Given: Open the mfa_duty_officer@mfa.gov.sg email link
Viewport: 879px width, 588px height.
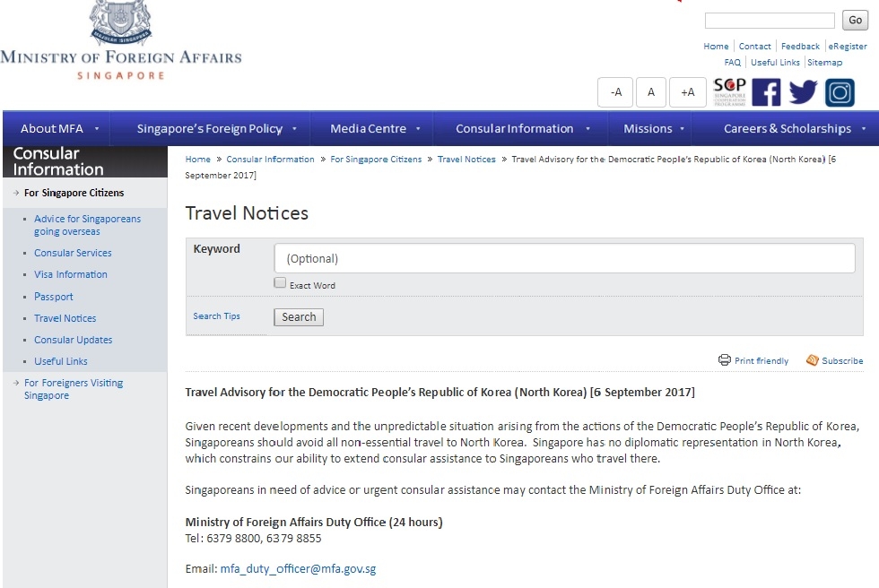Looking at the screenshot, I should tap(298, 569).
